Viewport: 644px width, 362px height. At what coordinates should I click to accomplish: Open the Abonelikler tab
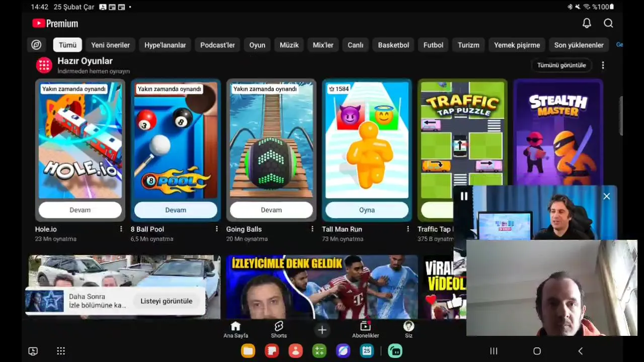click(x=365, y=330)
